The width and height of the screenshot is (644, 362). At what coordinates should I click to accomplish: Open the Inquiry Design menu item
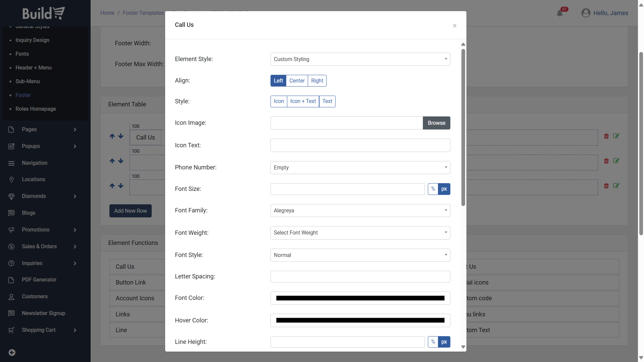(32, 40)
